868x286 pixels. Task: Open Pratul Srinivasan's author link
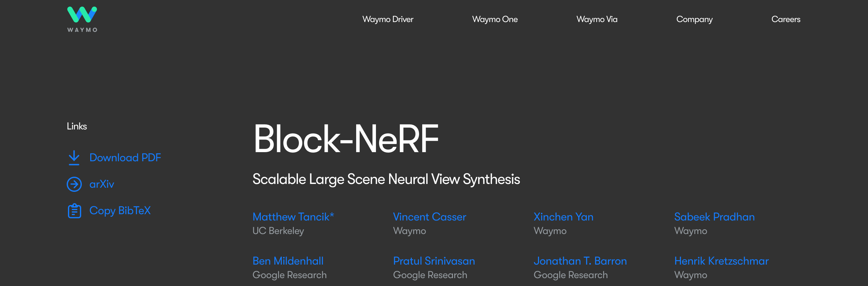pyautogui.click(x=434, y=261)
